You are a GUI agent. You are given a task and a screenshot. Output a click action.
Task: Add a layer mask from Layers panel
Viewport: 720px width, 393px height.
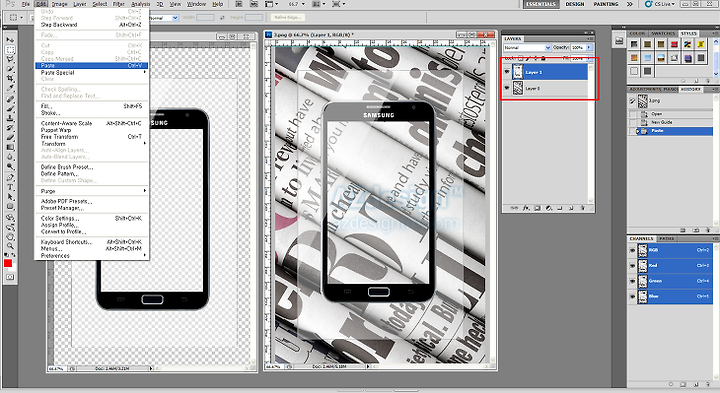pyautogui.click(x=537, y=208)
